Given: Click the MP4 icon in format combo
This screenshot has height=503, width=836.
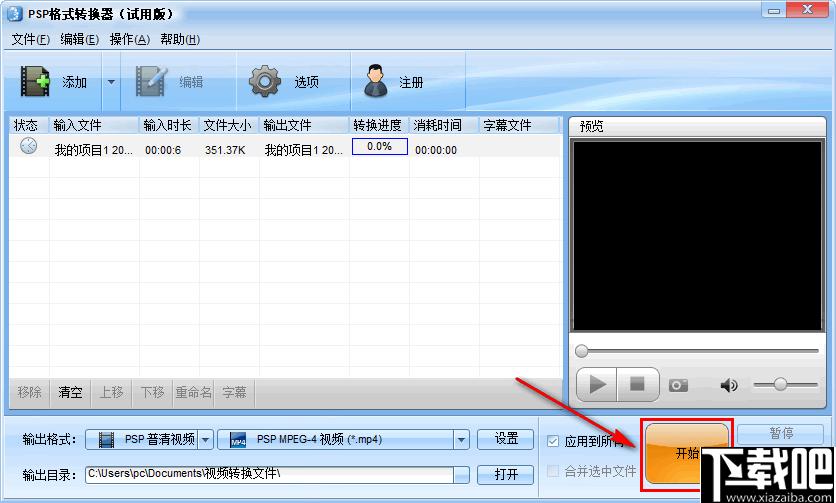Looking at the screenshot, I should [x=238, y=440].
